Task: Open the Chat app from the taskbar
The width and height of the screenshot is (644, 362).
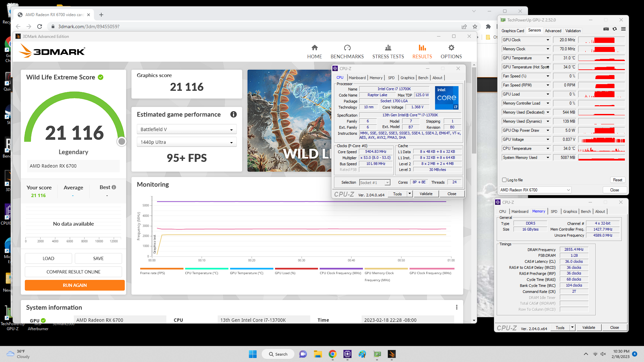Action: click(303, 354)
